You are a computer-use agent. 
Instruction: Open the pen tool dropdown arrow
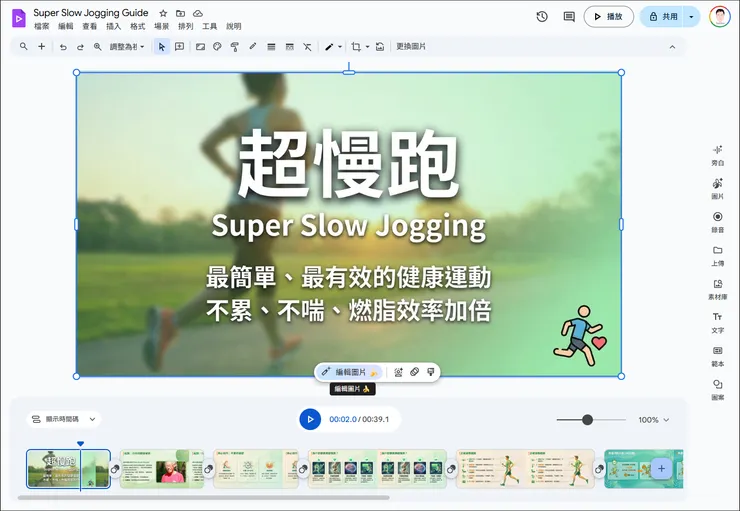[340, 47]
